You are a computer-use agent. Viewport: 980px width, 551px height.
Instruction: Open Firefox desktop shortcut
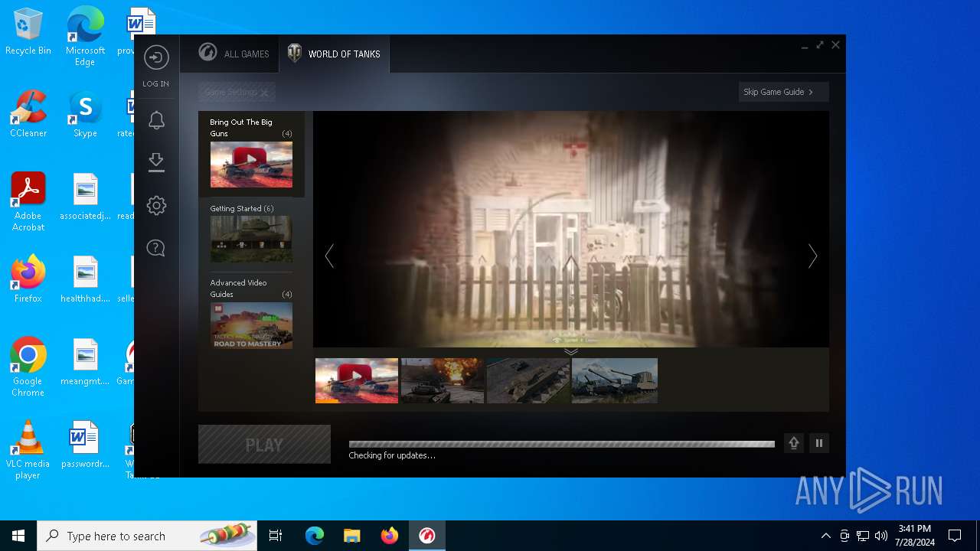28,279
